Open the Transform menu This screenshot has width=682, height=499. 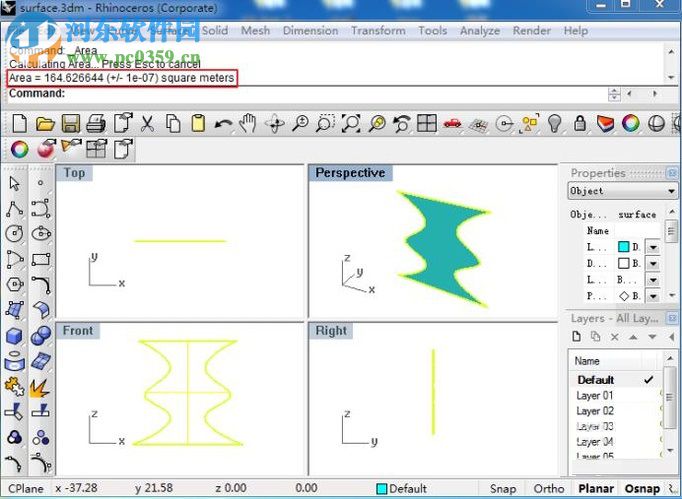click(378, 30)
